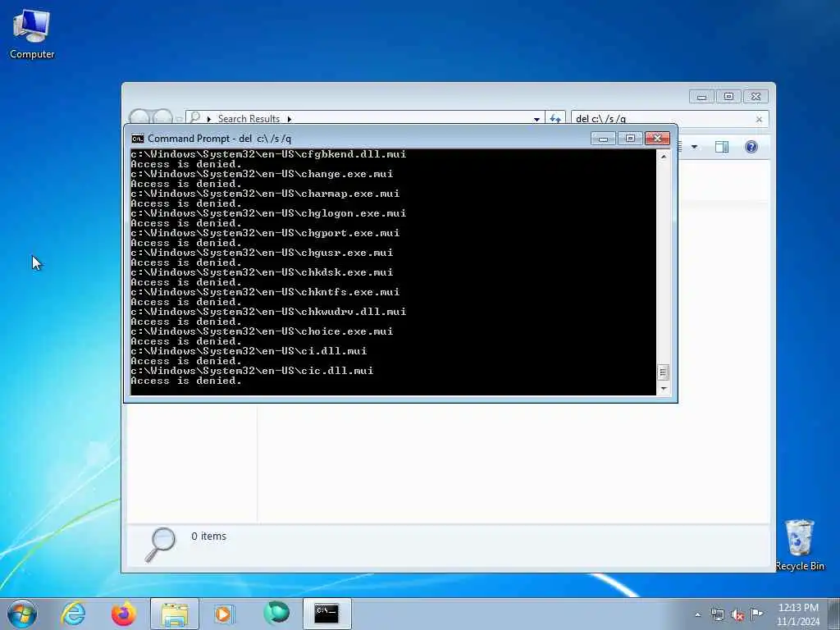840x630 pixels.
Task: Click the chglogon.exe.mui output line
Action: (268, 213)
